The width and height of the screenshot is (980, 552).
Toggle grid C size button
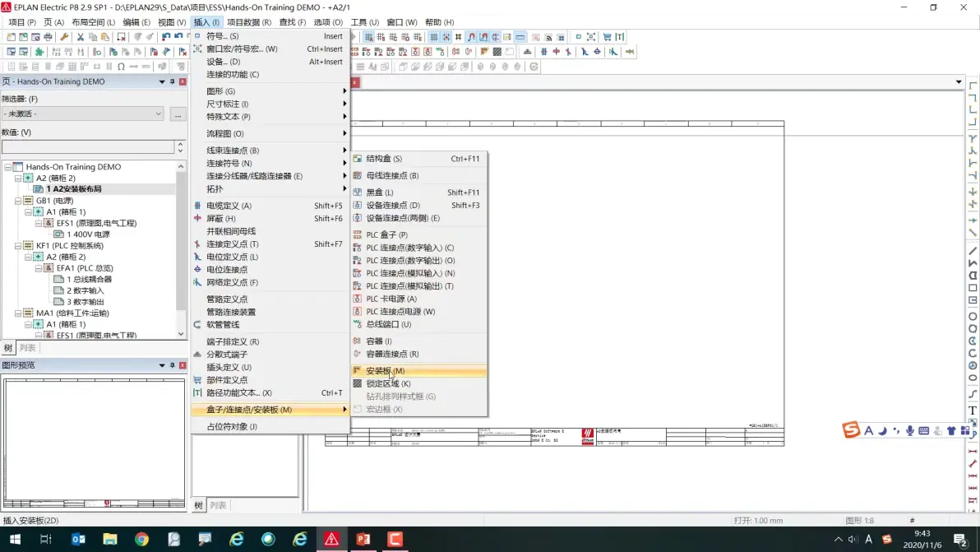(x=393, y=37)
